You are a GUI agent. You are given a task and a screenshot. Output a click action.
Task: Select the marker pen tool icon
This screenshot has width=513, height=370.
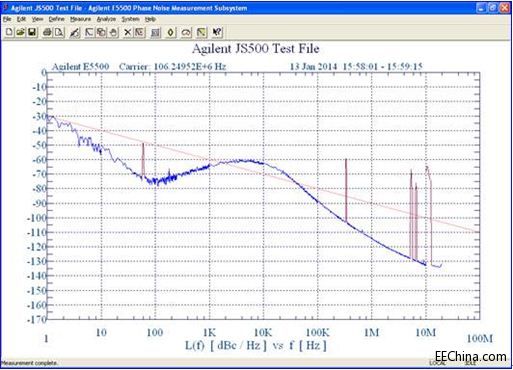click(x=75, y=32)
